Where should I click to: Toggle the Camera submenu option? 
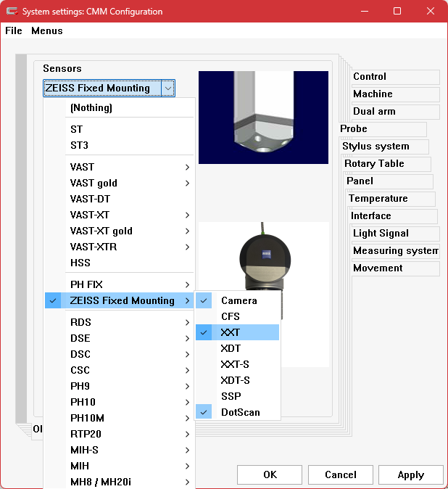click(237, 300)
